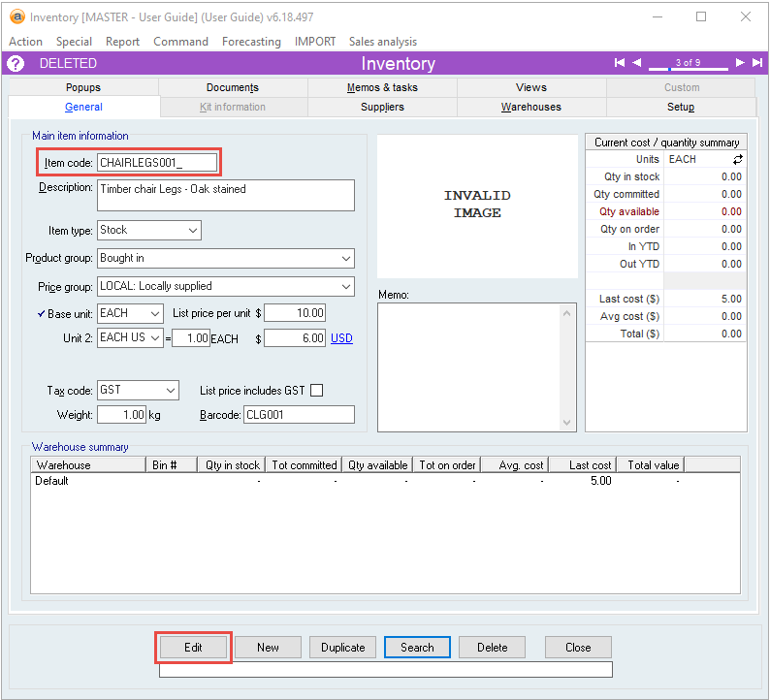Toggle the Base unit checkmark

point(41,314)
